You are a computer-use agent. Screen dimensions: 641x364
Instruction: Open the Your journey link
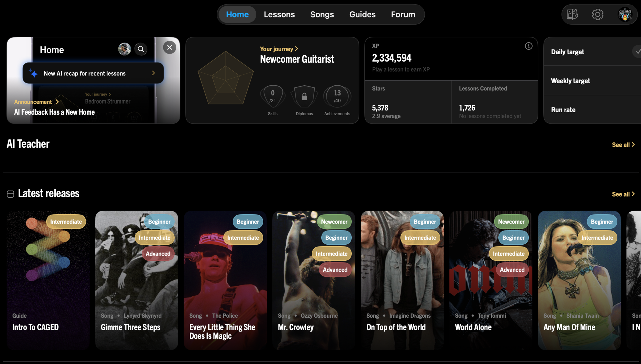[x=279, y=49]
